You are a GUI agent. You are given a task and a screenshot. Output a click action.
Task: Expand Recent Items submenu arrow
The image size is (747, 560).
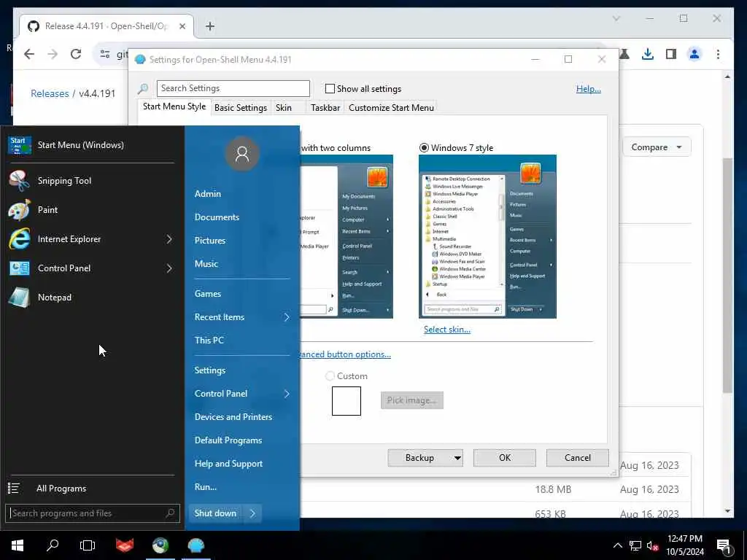tap(287, 317)
